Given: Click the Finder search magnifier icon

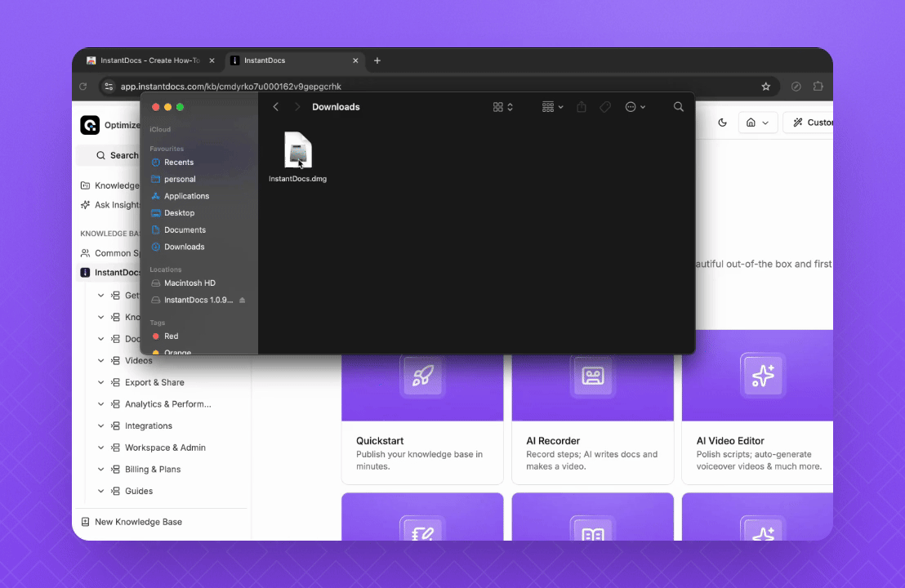Looking at the screenshot, I should [678, 107].
